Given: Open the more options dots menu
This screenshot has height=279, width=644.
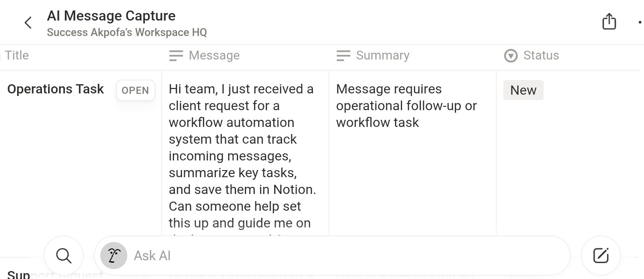Looking at the screenshot, I should coord(640,22).
